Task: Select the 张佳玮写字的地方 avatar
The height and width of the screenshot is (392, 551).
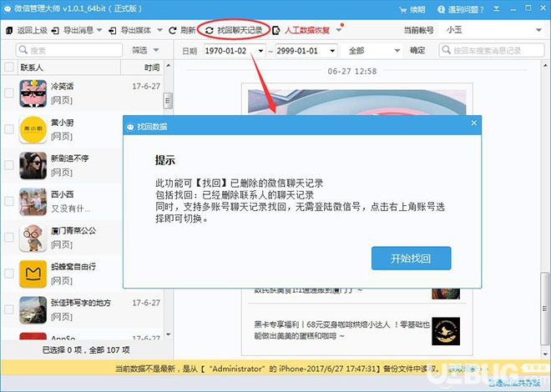Action: 33,310
